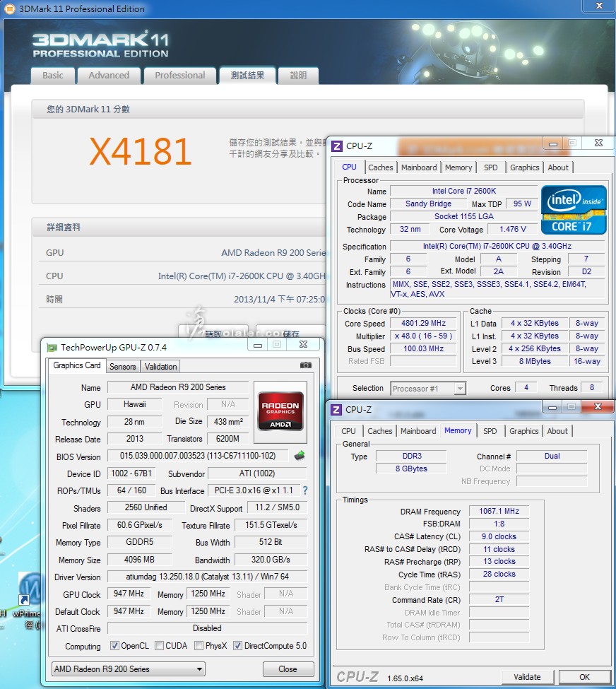Save the BIOS using the green chip icon
616x689 pixels.
pos(300,456)
